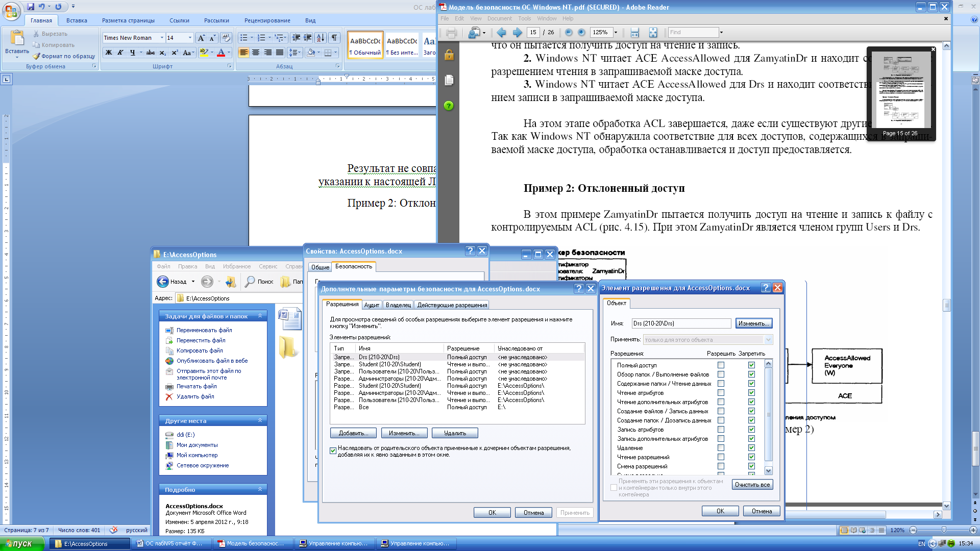Check Allow for Запись атрибутов
The width and height of the screenshot is (980, 551).
point(721,430)
